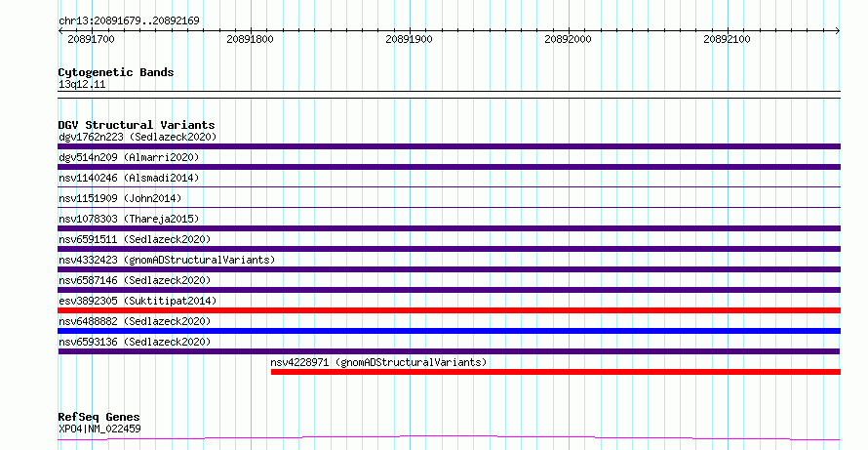
Task: Select the Cytogenetic Bands track title
Action: point(116,72)
